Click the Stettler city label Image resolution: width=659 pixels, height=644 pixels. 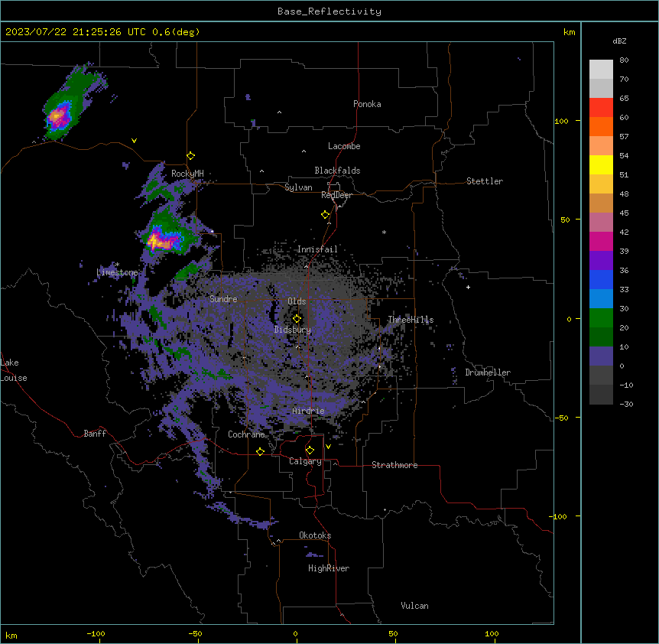pyautogui.click(x=485, y=181)
